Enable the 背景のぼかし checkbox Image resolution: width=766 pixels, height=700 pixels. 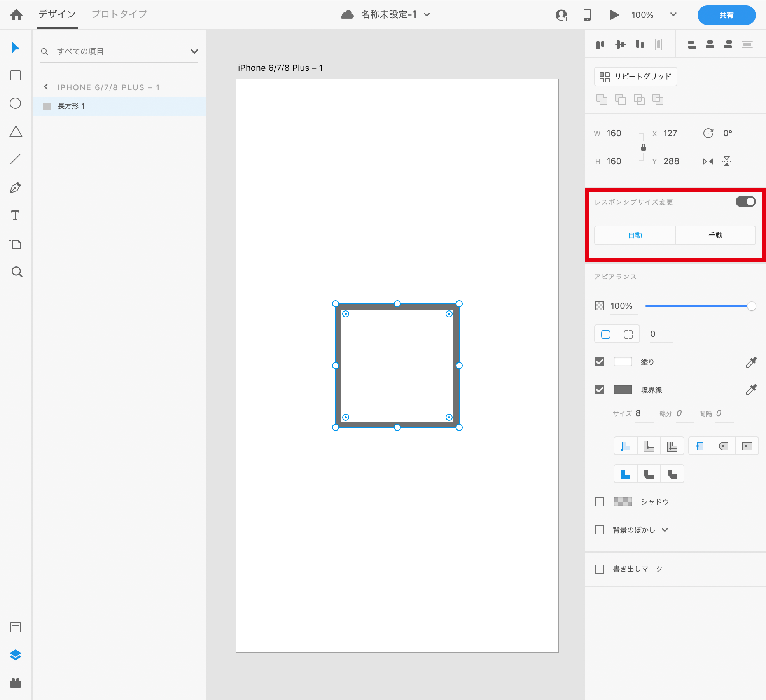pyautogui.click(x=600, y=530)
